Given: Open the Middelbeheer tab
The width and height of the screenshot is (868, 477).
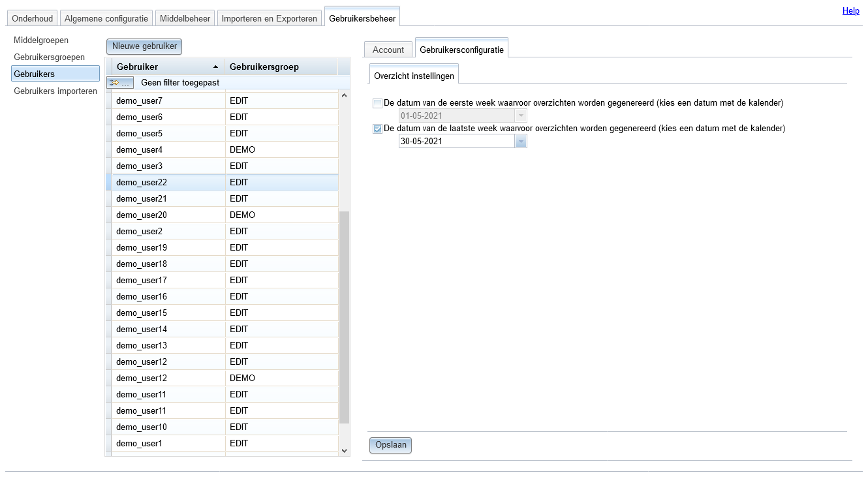Looking at the screenshot, I should click(185, 18).
